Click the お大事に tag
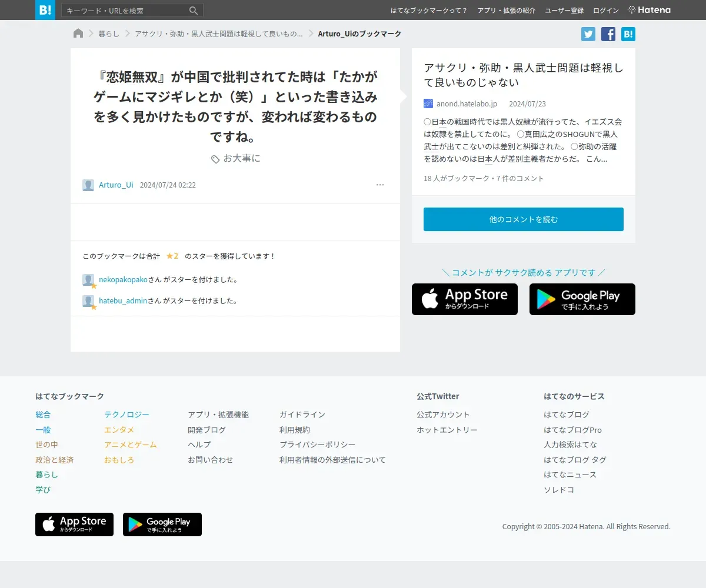The height and width of the screenshot is (588, 706). coord(242,159)
